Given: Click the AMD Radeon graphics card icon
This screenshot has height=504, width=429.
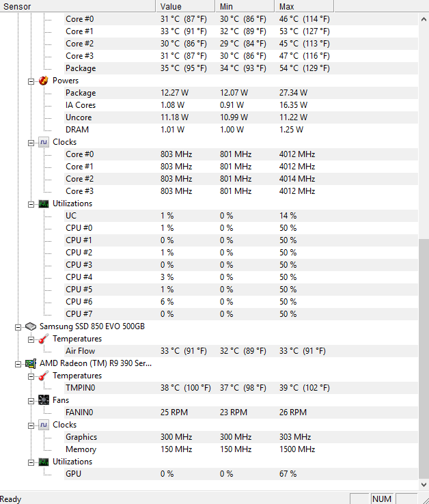Looking at the screenshot, I should (x=31, y=363).
